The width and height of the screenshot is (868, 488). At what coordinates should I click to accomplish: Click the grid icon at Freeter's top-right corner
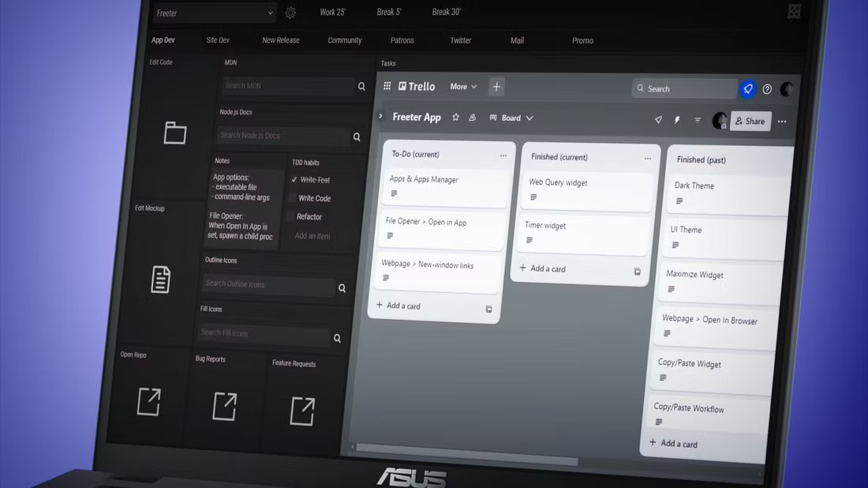pyautogui.click(x=794, y=11)
